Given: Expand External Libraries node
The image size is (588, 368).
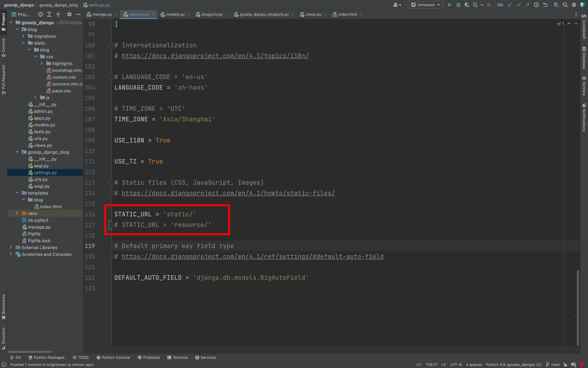Looking at the screenshot, I should coord(11,247).
